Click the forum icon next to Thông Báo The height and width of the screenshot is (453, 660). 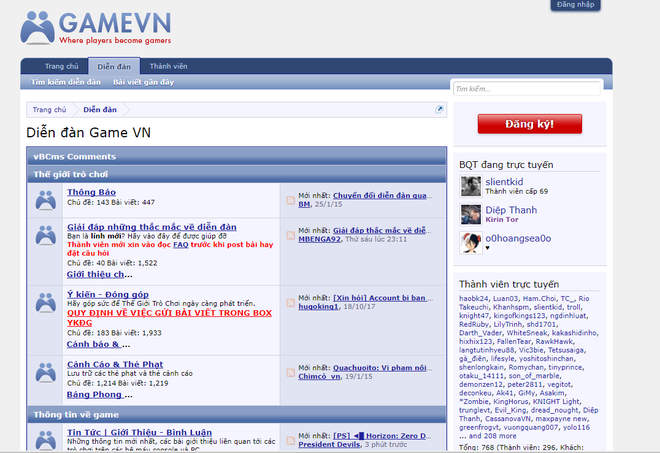[x=45, y=200]
